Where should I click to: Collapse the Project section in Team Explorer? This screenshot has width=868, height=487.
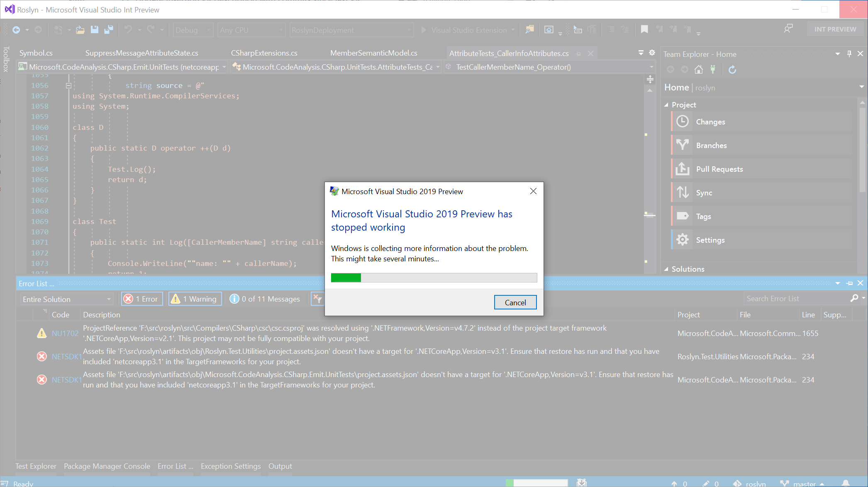(x=666, y=105)
